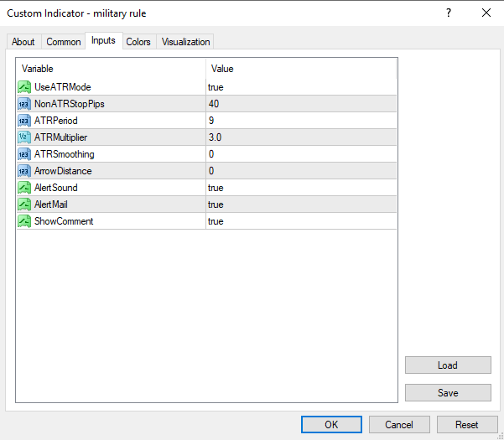
Task: Click the boolean icon beside AlertSound
Action: [24, 188]
